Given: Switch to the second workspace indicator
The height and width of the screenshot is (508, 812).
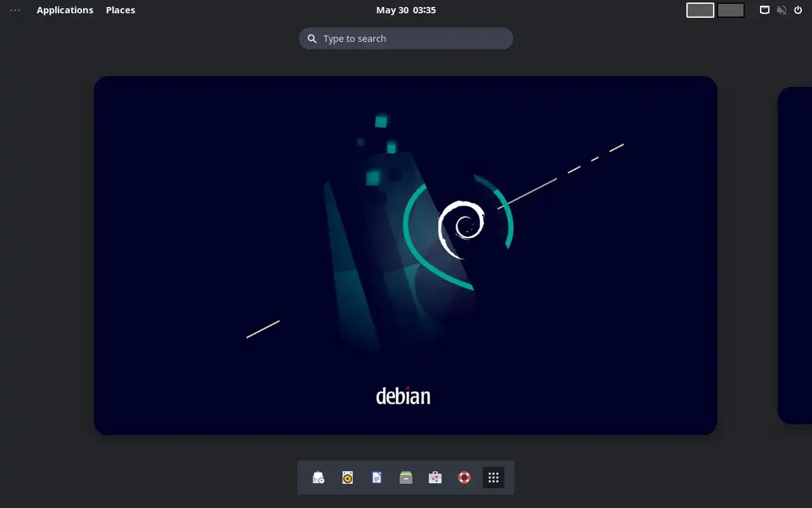Looking at the screenshot, I should pyautogui.click(x=731, y=10).
